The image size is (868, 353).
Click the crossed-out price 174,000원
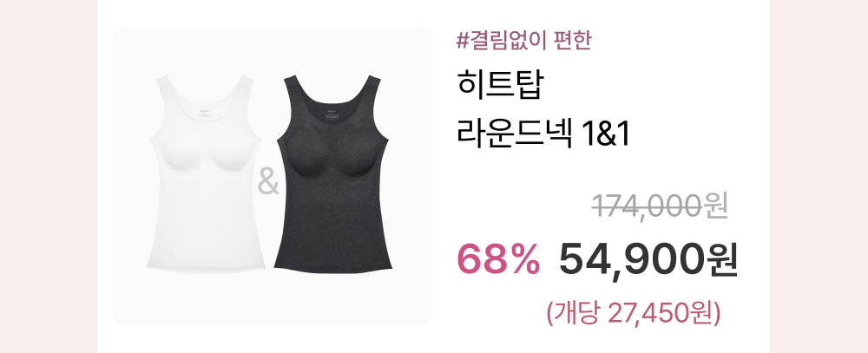(660, 206)
